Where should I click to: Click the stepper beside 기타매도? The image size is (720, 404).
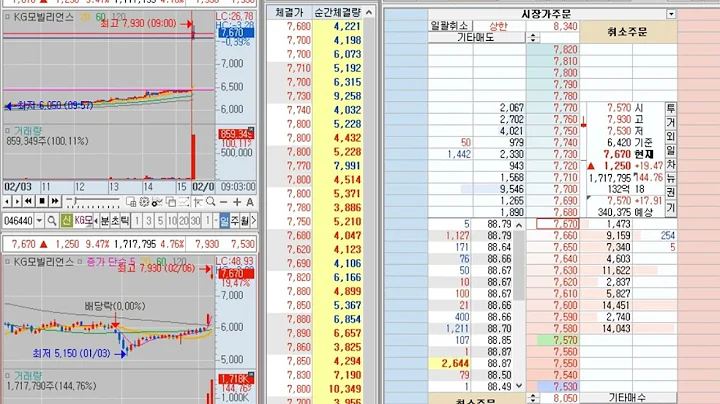click(533, 38)
